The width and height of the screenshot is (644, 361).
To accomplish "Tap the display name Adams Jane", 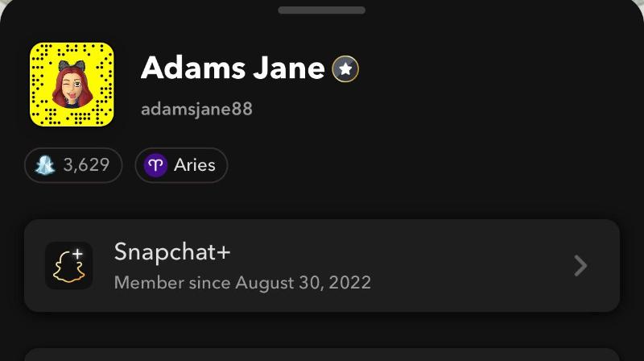I will click(233, 68).
